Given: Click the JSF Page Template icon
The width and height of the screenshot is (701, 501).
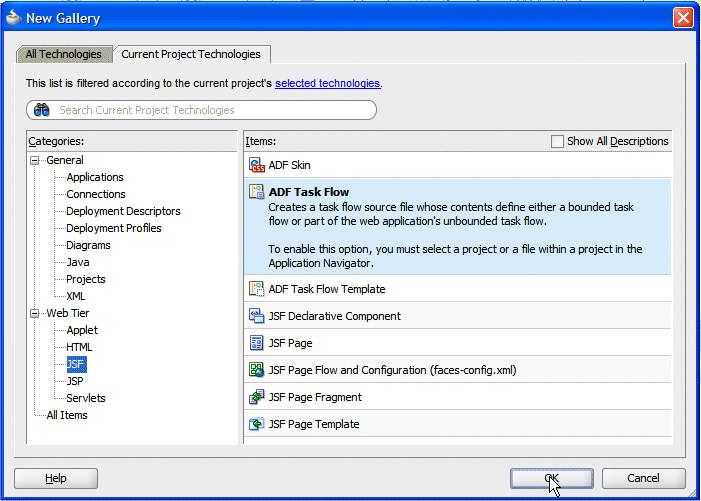Looking at the screenshot, I should tap(256, 424).
